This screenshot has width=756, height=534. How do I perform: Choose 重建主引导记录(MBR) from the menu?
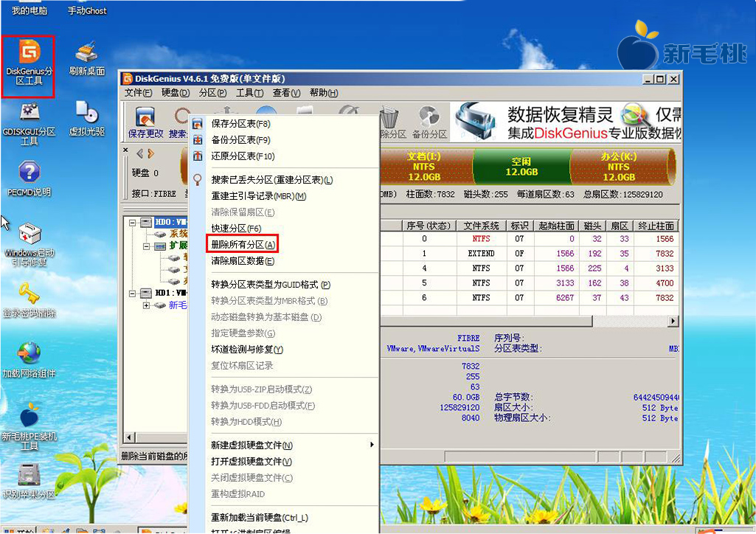pos(285,196)
